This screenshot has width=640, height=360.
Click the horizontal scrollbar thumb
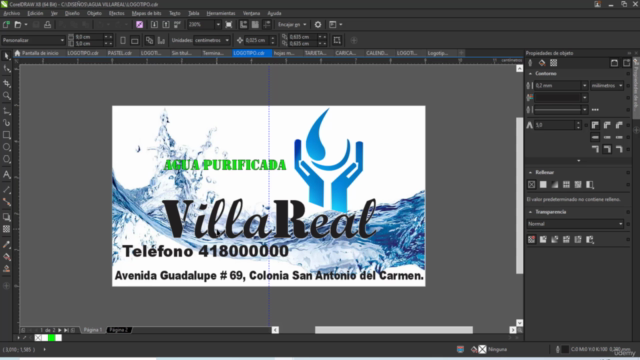point(393,330)
